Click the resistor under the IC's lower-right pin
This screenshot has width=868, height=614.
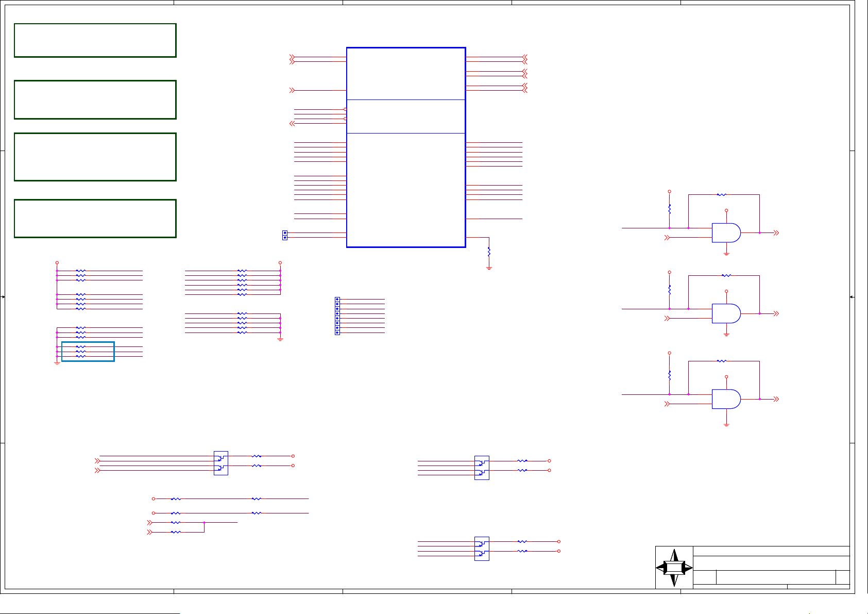[x=489, y=252]
